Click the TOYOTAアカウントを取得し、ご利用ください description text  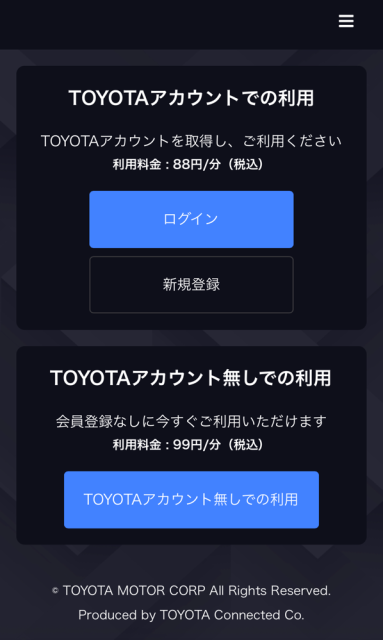191,141
